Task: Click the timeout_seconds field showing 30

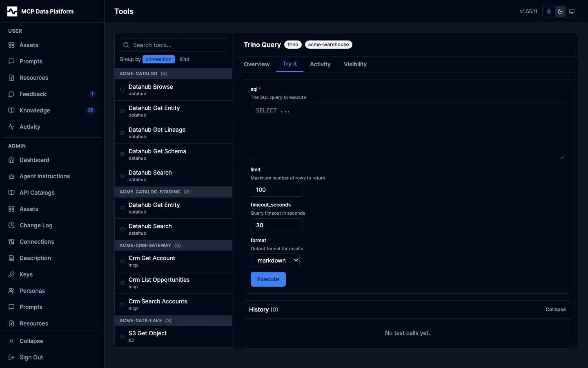Action: point(277,225)
